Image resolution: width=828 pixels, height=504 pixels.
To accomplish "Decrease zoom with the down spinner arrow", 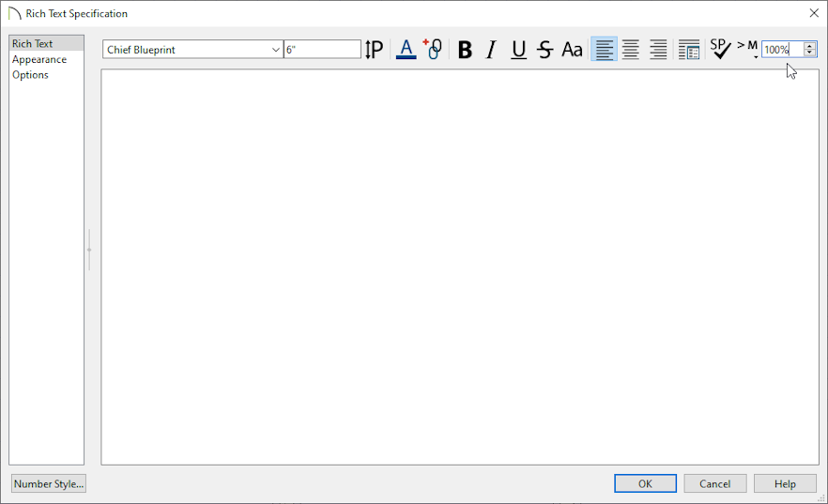I will [x=809, y=53].
